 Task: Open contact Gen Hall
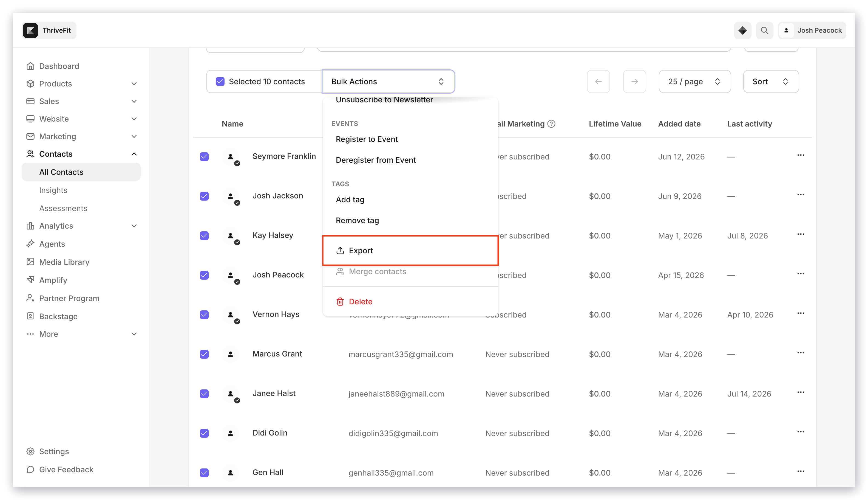coord(268,472)
